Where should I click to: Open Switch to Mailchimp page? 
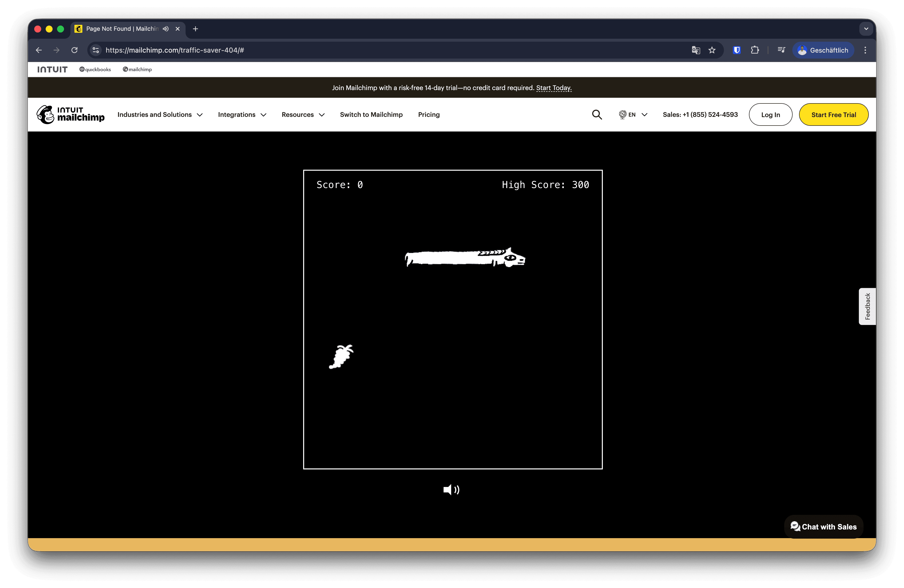coord(371,115)
